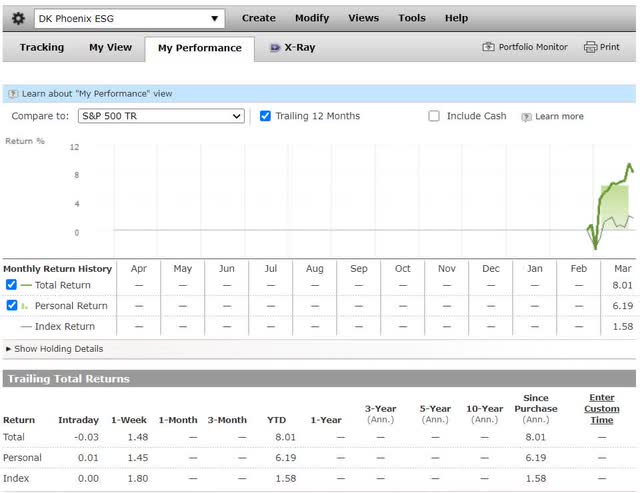Click the Index Return row label
This screenshot has width=640, height=493.
65,326
